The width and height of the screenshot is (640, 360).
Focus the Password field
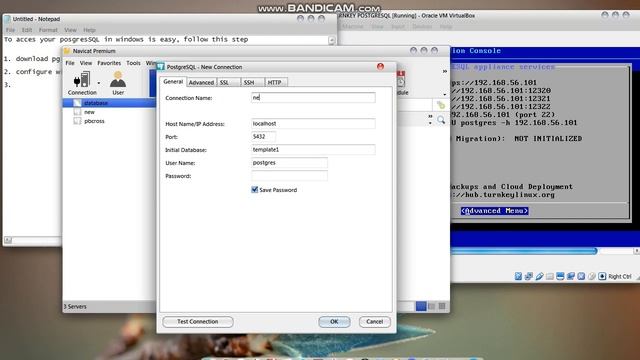(x=289, y=176)
